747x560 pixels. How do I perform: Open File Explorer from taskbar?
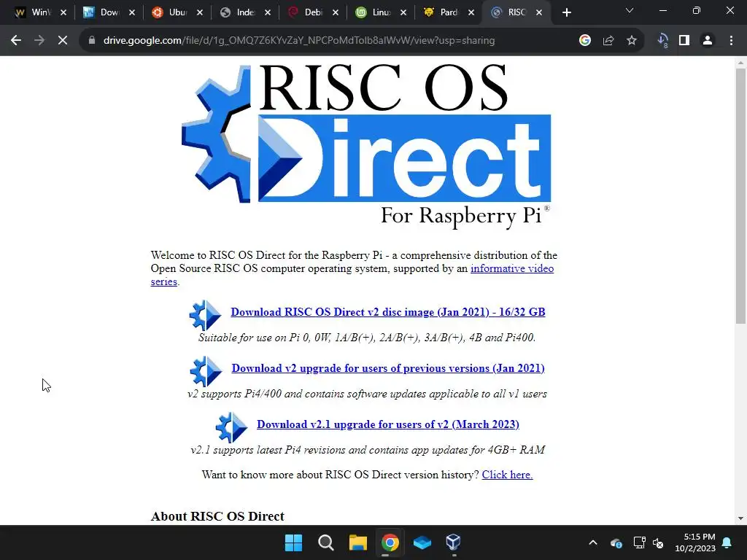(x=357, y=542)
